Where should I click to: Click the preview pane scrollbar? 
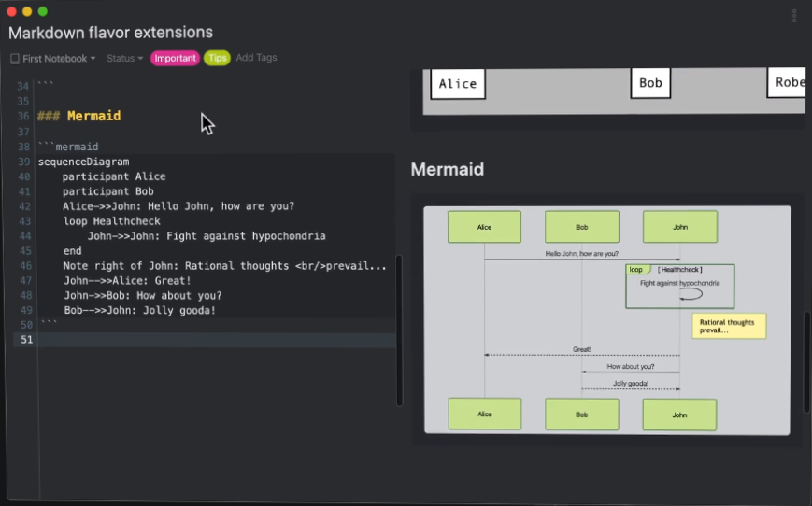(806, 362)
